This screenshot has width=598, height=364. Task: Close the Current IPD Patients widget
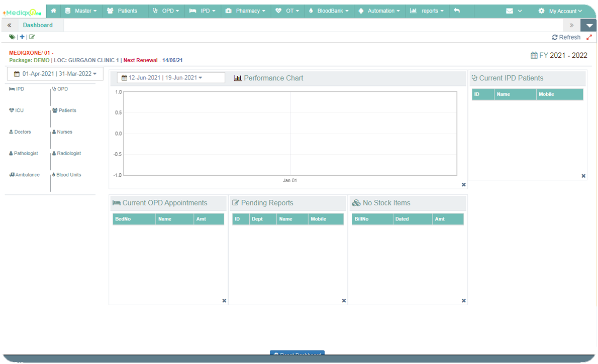click(583, 176)
